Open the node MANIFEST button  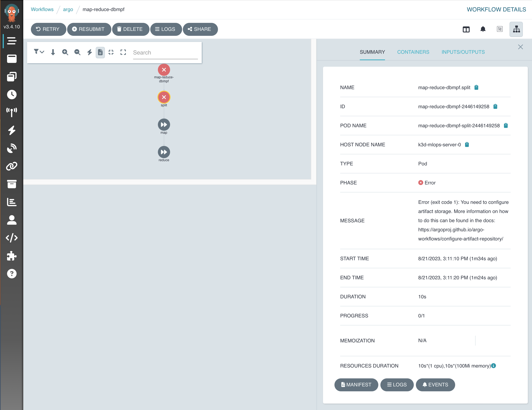pyautogui.click(x=356, y=385)
